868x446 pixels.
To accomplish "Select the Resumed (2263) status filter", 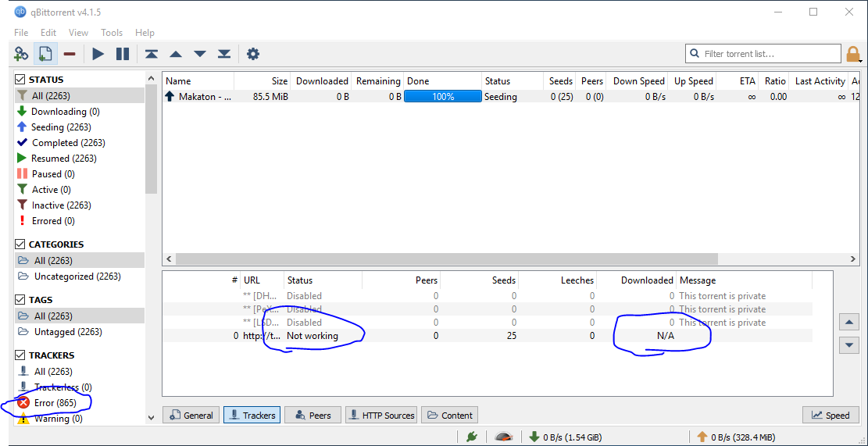I will 63,159.
